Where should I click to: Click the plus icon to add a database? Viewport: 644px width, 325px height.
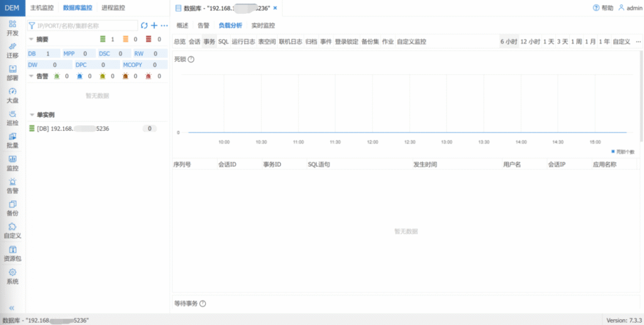click(x=154, y=25)
